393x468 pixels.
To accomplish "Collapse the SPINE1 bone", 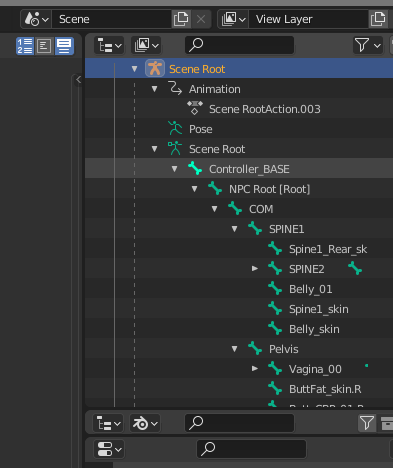I will [x=234, y=229].
